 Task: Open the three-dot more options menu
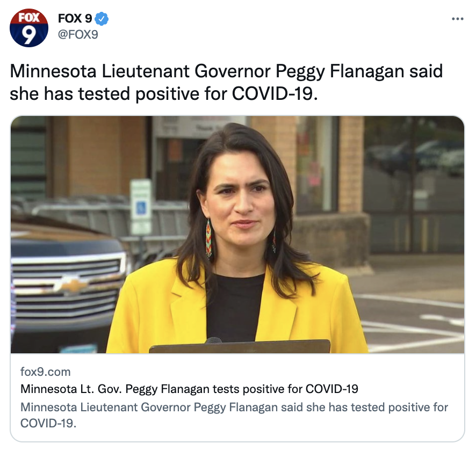point(458,19)
